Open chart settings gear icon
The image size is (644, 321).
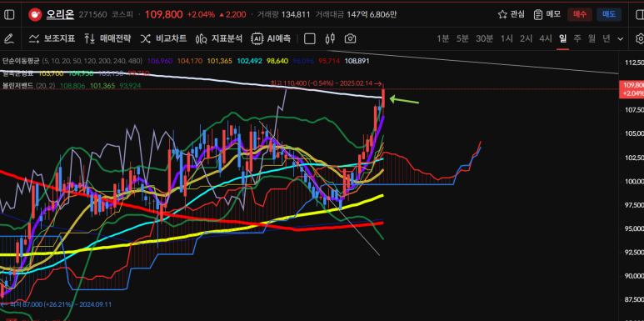[x=640, y=39]
